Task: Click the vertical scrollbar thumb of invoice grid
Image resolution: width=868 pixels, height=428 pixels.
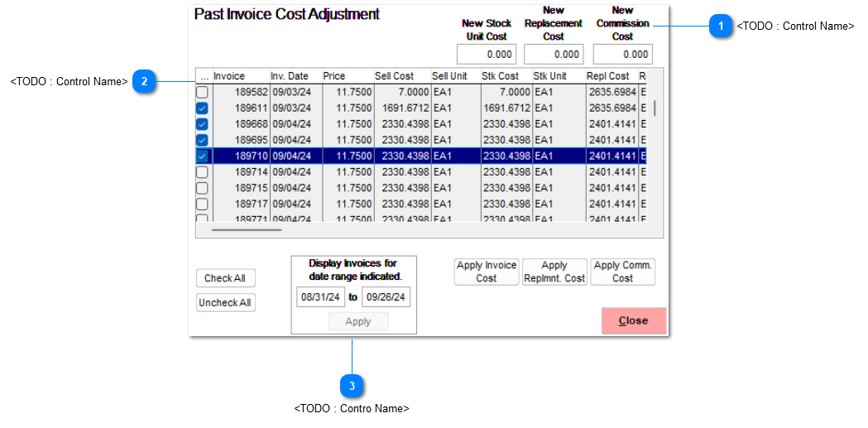Action: (655, 108)
